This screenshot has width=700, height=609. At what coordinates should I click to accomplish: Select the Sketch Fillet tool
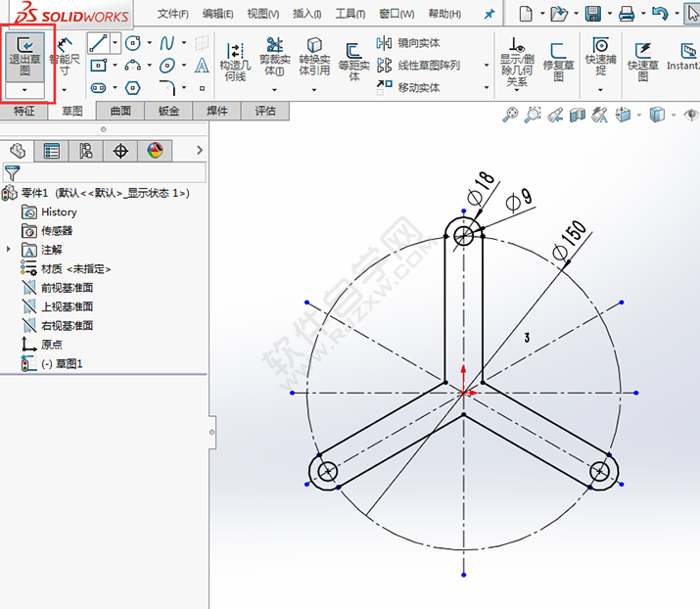(x=167, y=87)
